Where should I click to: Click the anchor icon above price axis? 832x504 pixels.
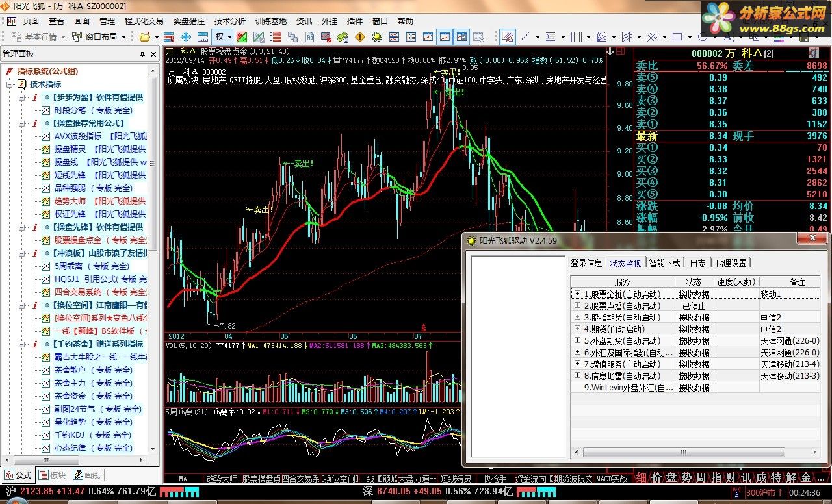(610, 51)
